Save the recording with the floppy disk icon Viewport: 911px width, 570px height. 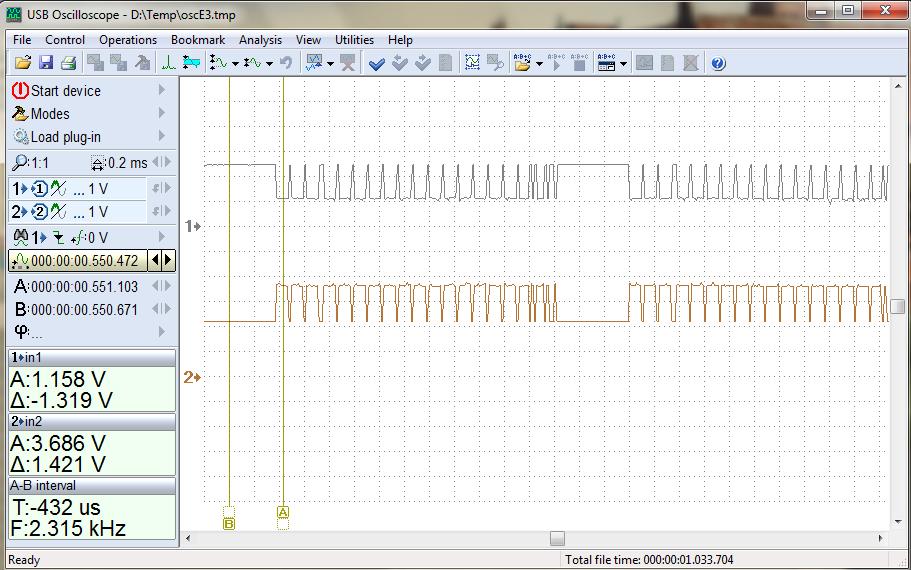coord(45,63)
